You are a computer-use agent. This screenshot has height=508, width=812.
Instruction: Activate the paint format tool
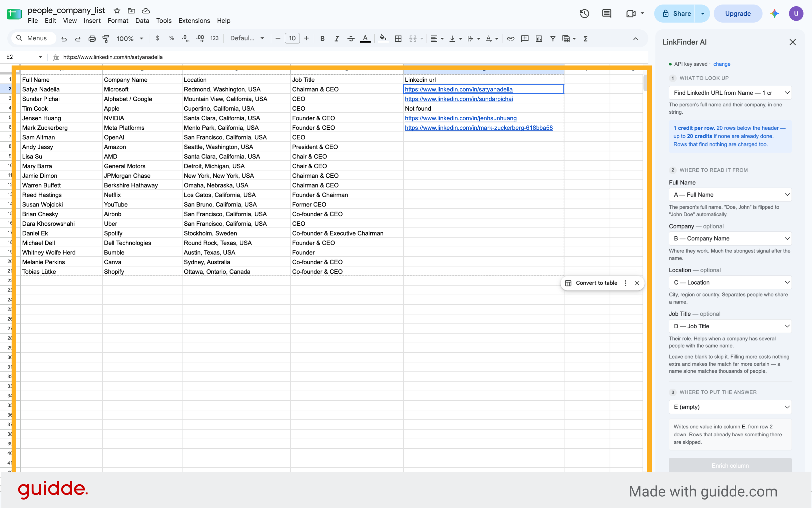pos(106,39)
